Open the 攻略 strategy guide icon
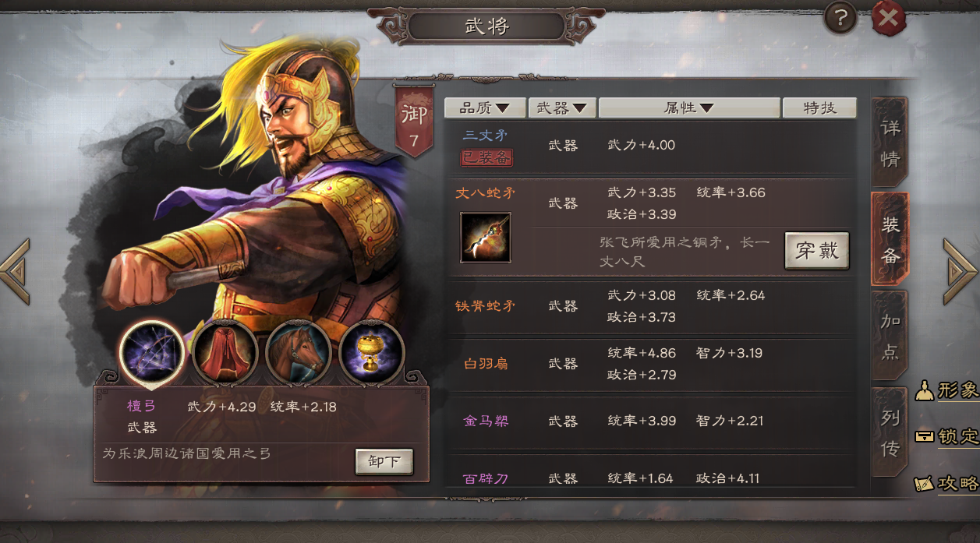980x543 pixels. (947, 483)
